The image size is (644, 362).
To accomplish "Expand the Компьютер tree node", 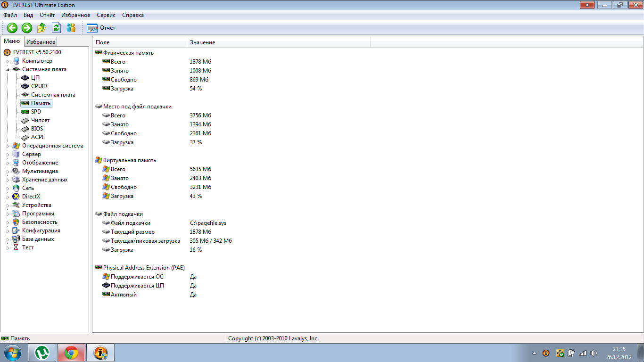I will tap(8, 61).
